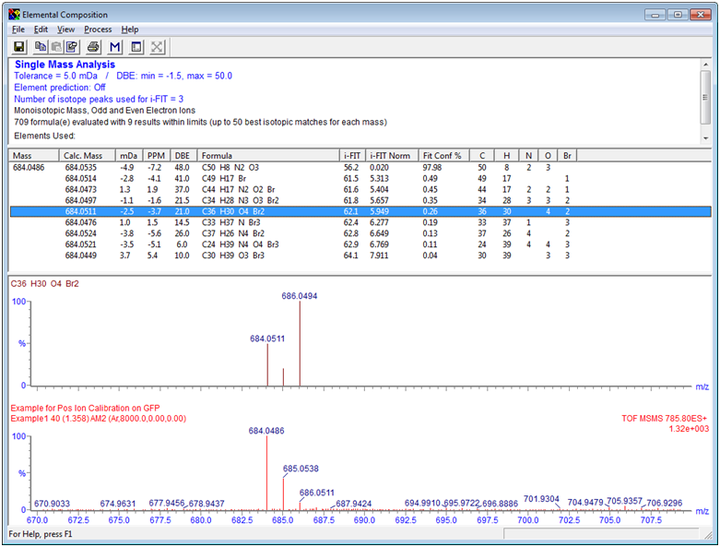Click the summary pane's scrollbar up arrow
Screen dimensions: 720x547
click(x=705, y=63)
